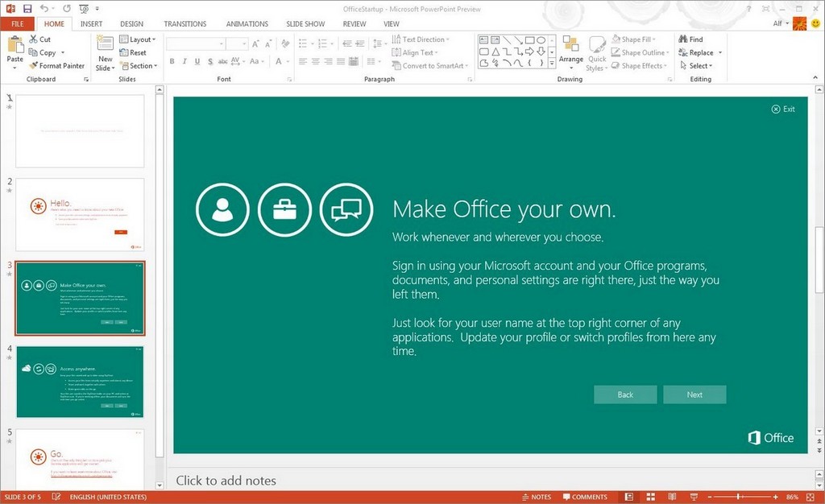Switch to Normal view in status bar

click(x=628, y=497)
